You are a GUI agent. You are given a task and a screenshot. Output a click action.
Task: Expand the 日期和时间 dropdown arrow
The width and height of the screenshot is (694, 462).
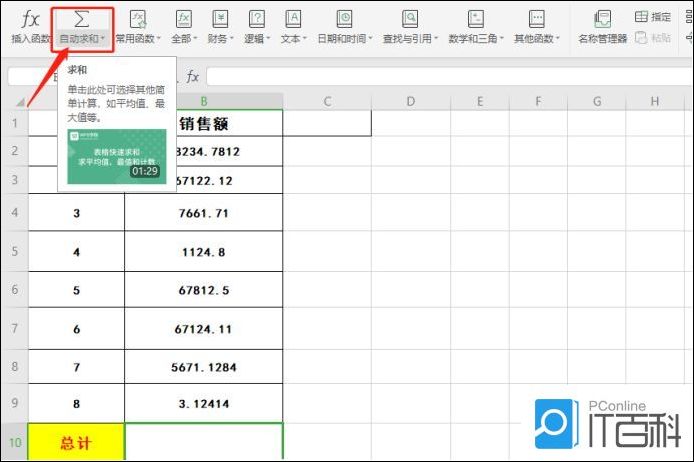click(x=370, y=39)
